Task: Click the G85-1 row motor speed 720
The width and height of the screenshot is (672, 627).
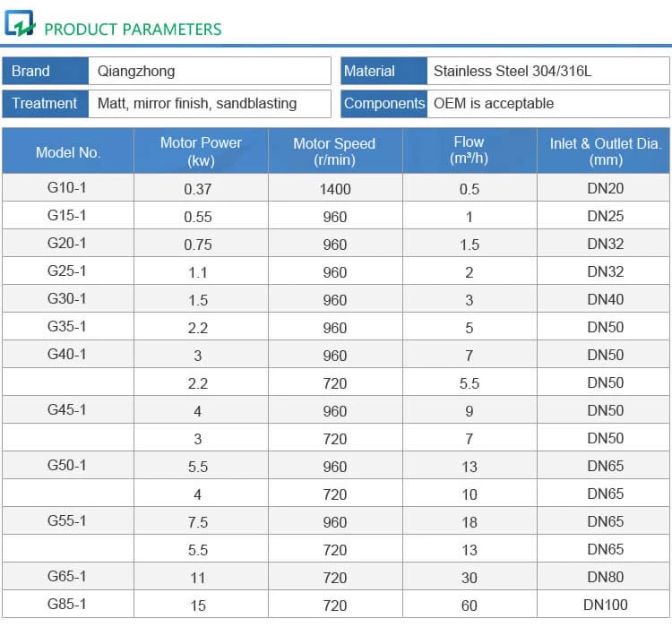Action: [335, 606]
